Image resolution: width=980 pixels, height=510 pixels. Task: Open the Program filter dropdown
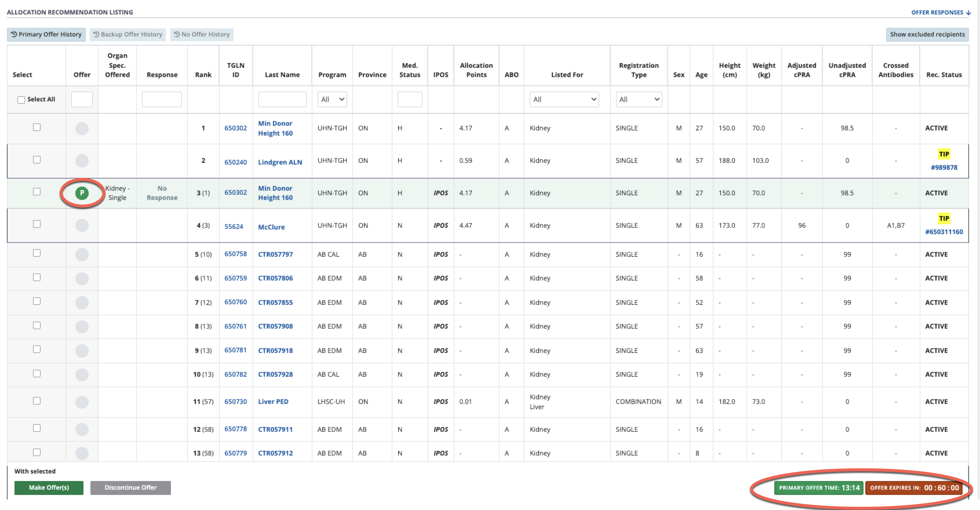click(332, 99)
